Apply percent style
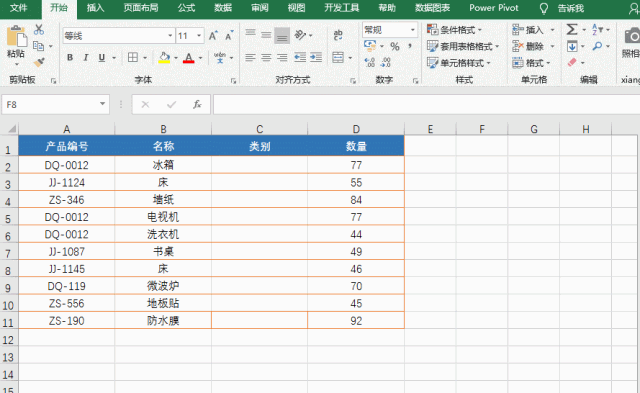Screen dimensions: 640x393 tap(395, 47)
